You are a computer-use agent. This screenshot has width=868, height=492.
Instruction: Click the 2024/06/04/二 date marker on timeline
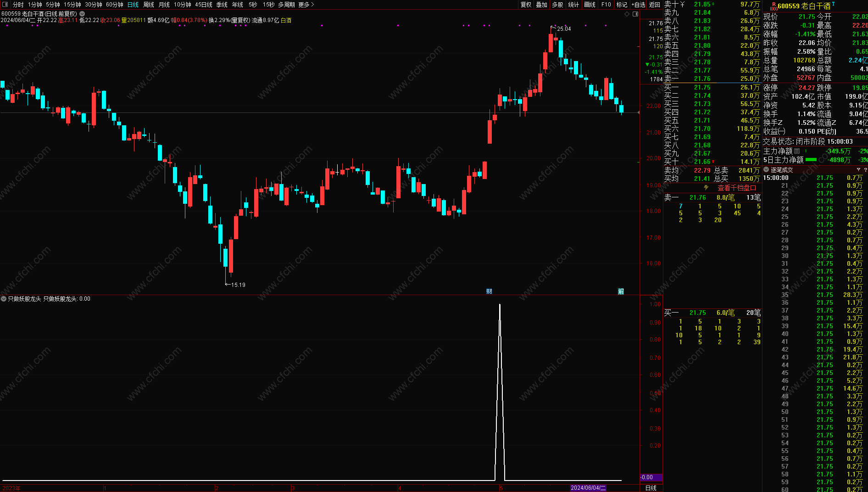point(588,488)
